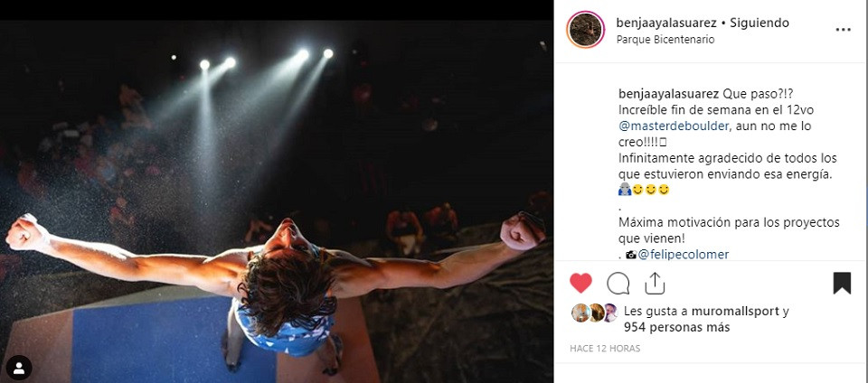Image resolution: width=868 pixels, height=383 pixels.
Task: Open the three-dot more options menu
Action: tap(843, 30)
